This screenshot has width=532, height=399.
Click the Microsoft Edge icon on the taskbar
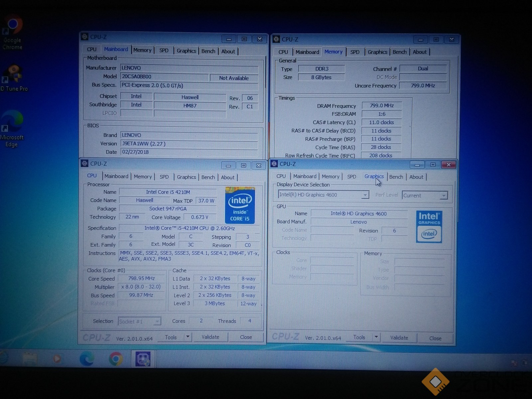point(87,359)
